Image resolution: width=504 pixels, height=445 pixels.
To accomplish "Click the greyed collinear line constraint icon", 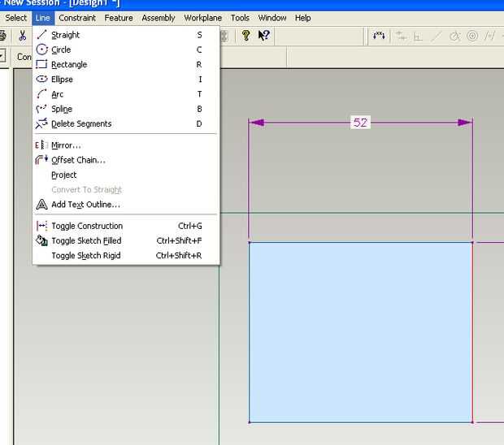I will pos(437,36).
